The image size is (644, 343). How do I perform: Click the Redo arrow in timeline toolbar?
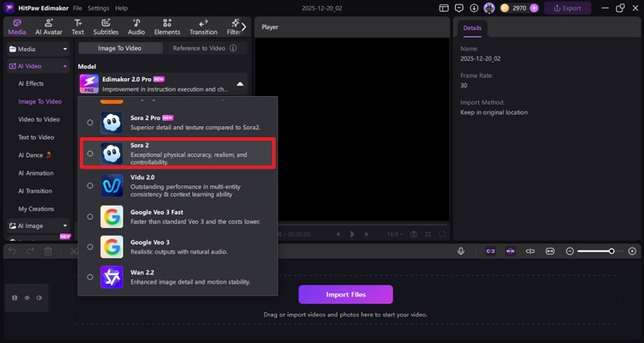pyautogui.click(x=30, y=251)
